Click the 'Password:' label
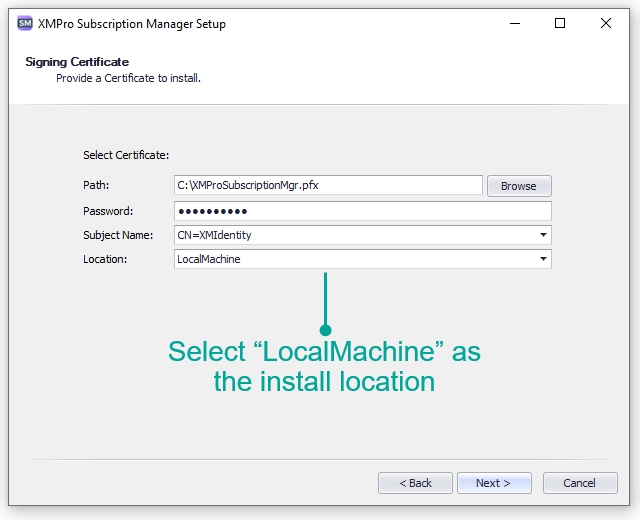This screenshot has width=640, height=520. 108,211
